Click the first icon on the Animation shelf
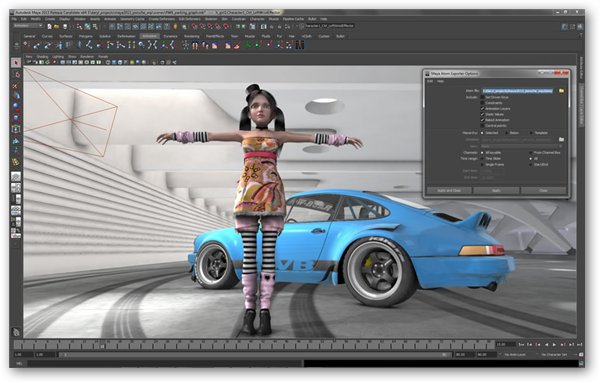This screenshot has width=600, height=383. (x=26, y=45)
